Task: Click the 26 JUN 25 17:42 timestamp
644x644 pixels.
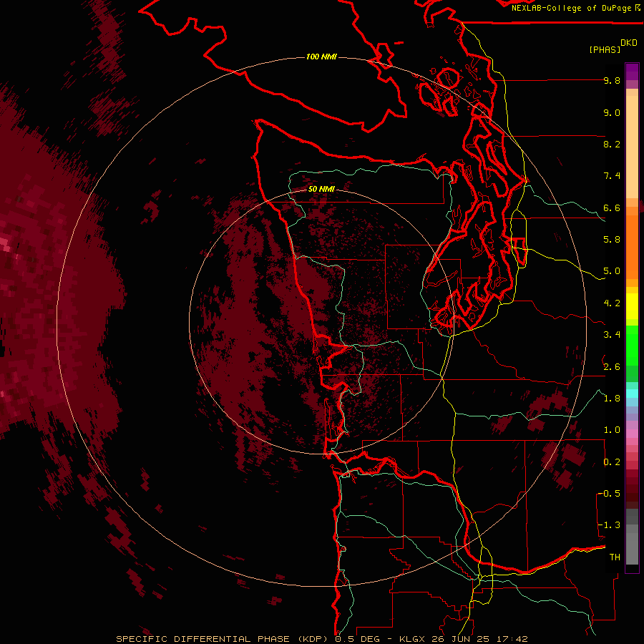Action: tap(479, 639)
